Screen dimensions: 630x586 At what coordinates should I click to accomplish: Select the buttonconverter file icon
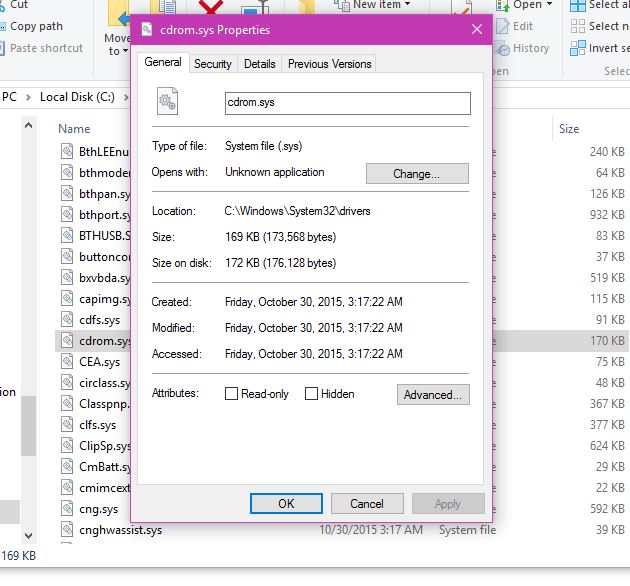click(x=67, y=256)
